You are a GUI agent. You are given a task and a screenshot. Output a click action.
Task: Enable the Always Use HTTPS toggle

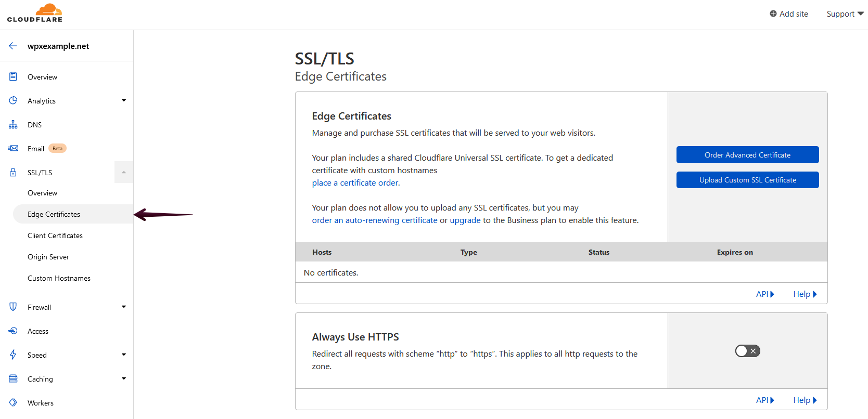(747, 351)
